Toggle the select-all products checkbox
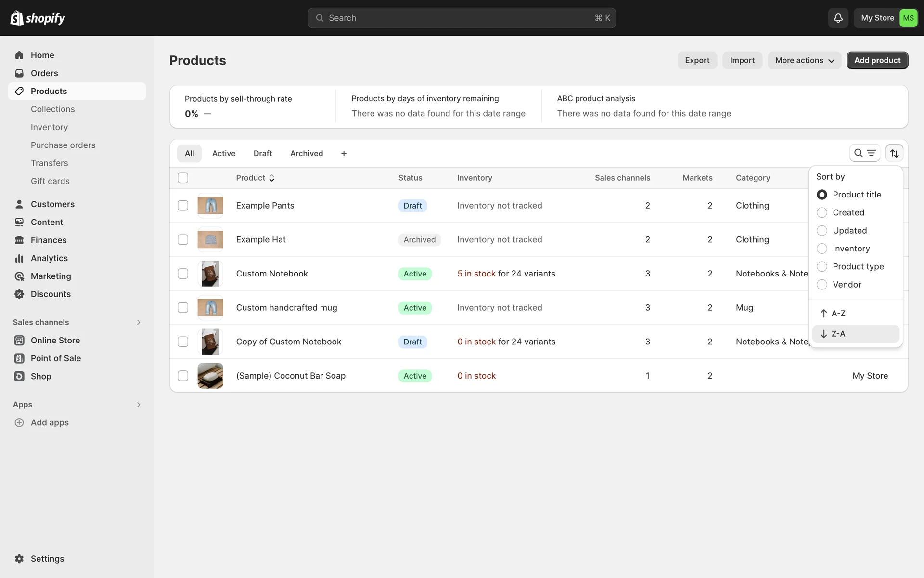 coord(183,178)
